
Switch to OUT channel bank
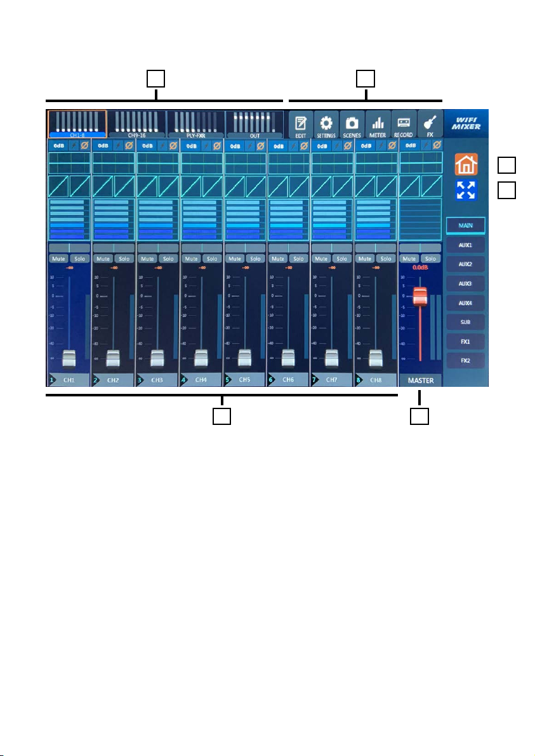pos(254,124)
